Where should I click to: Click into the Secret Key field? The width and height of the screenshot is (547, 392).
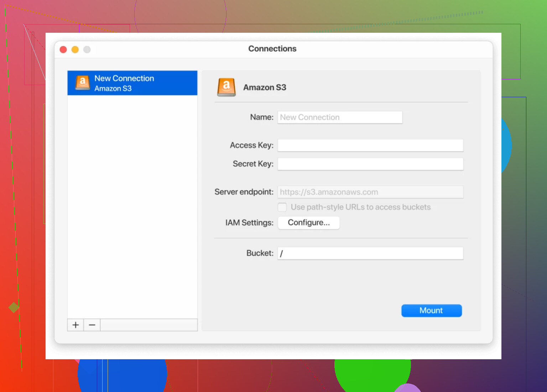(x=370, y=164)
